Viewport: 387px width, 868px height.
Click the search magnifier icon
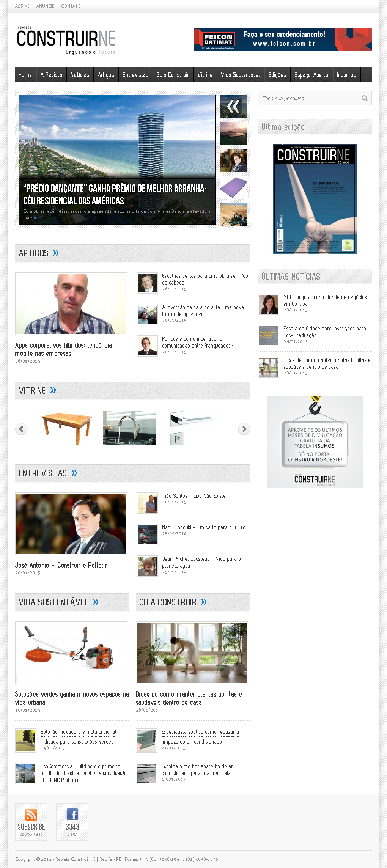(365, 98)
